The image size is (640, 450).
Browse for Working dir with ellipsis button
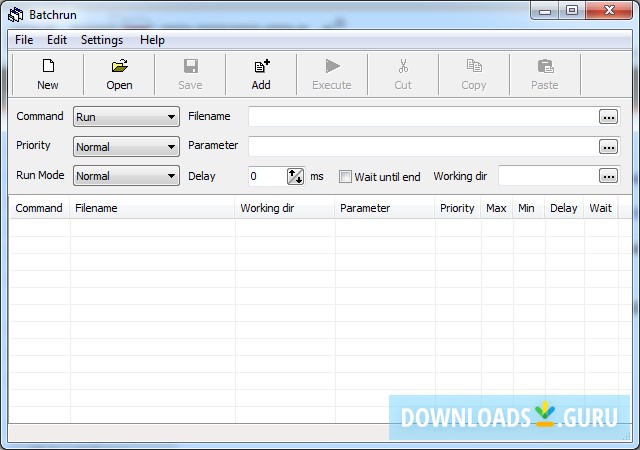tap(608, 176)
